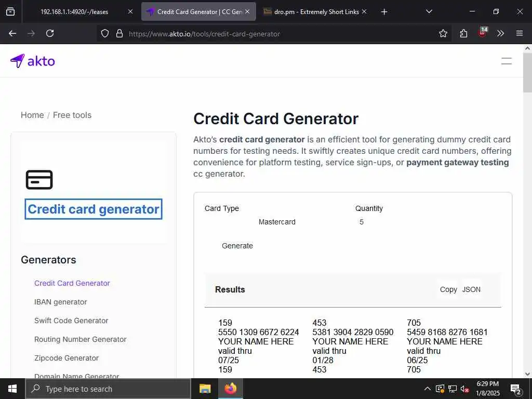Click the muted volume tray icon
Image resolution: width=532 pixels, height=399 pixels.
(x=465, y=389)
